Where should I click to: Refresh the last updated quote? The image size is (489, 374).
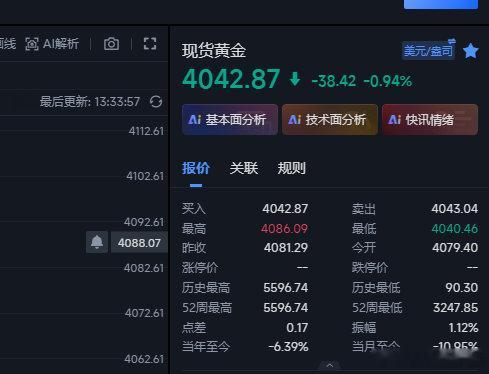coord(156,102)
